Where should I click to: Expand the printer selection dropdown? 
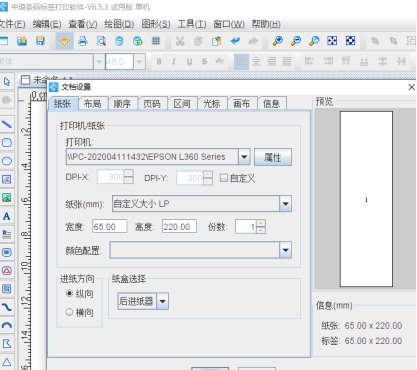pos(244,157)
